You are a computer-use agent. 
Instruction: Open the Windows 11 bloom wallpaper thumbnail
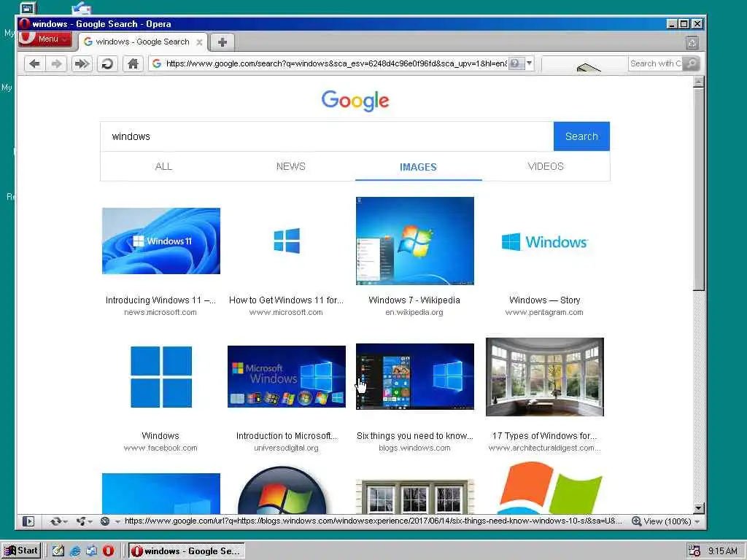[x=161, y=241]
